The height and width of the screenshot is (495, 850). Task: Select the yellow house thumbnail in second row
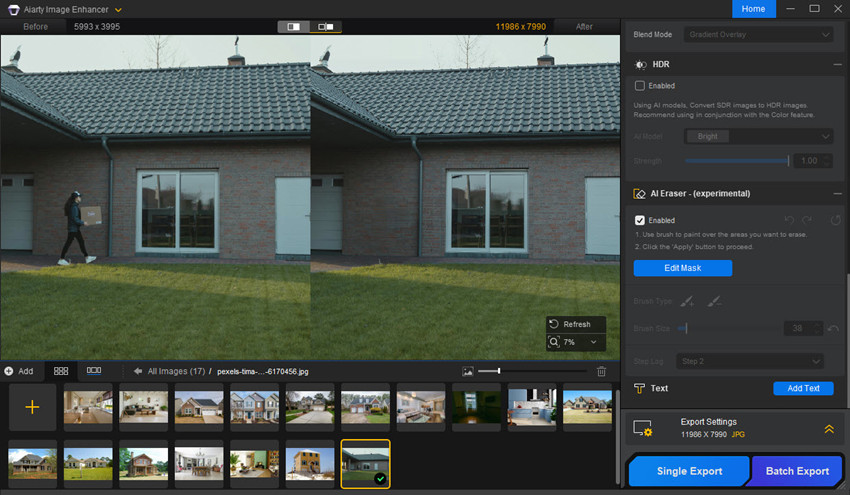(x=310, y=464)
